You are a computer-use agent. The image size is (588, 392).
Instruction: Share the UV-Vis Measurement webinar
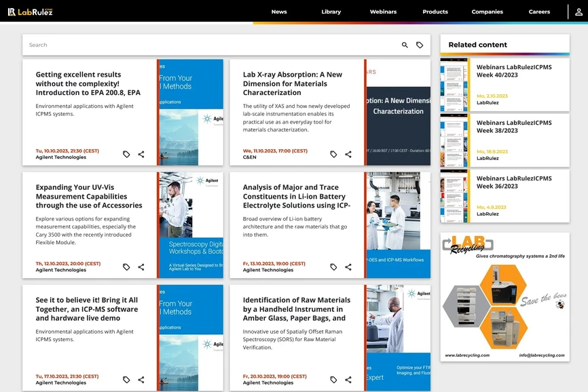[141, 267]
